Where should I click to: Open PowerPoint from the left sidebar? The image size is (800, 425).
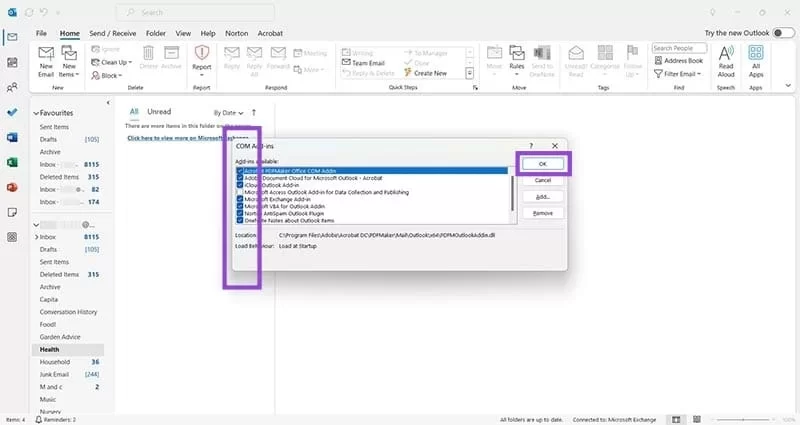[x=12, y=187]
